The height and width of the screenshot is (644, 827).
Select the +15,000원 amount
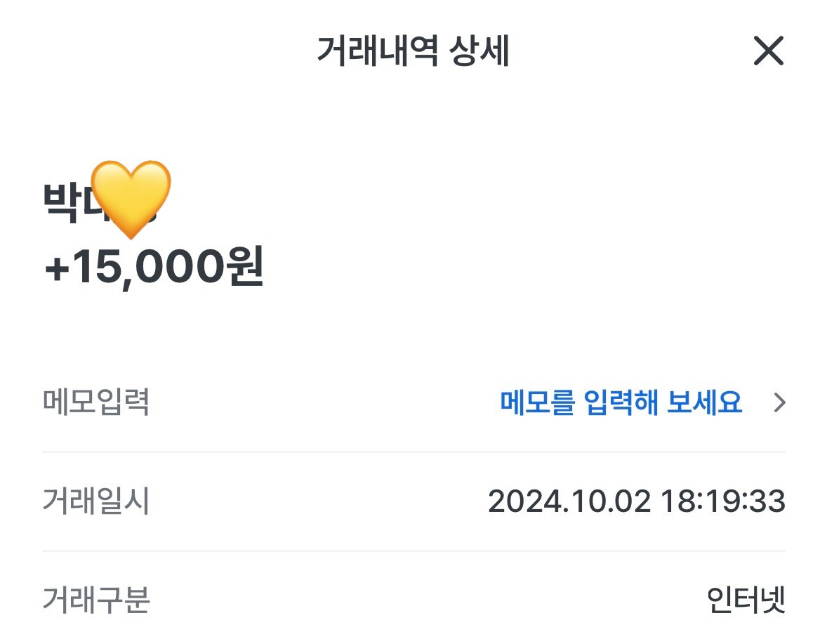pos(154,267)
